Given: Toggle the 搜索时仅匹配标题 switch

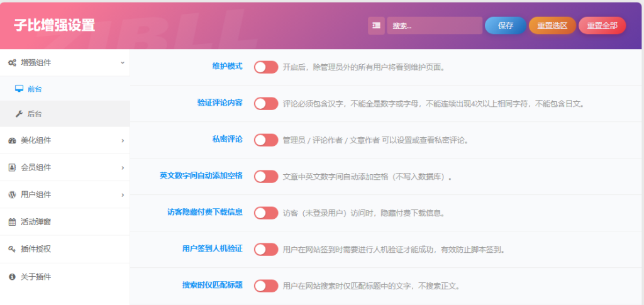Looking at the screenshot, I should [x=266, y=286].
